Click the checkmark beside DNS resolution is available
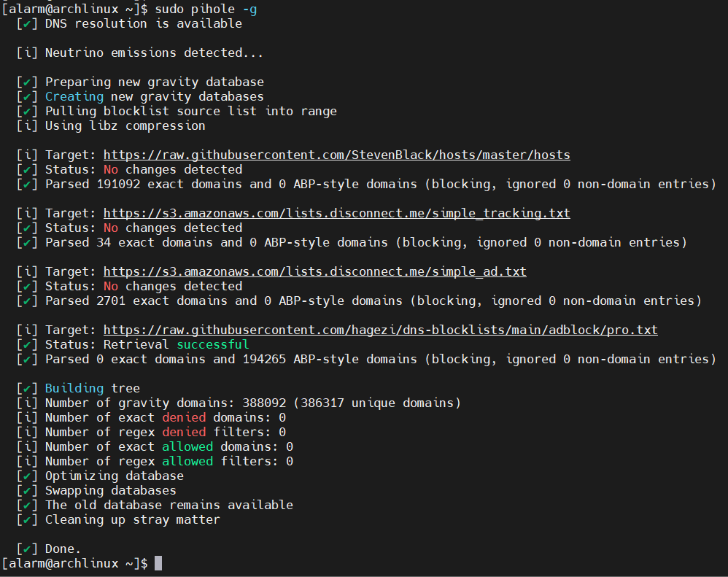The width and height of the screenshot is (728, 577). point(27,23)
